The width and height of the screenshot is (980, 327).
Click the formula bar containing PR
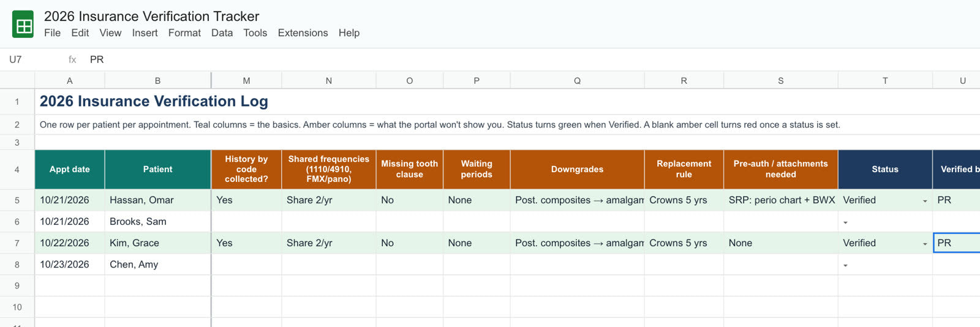pos(533,59)
